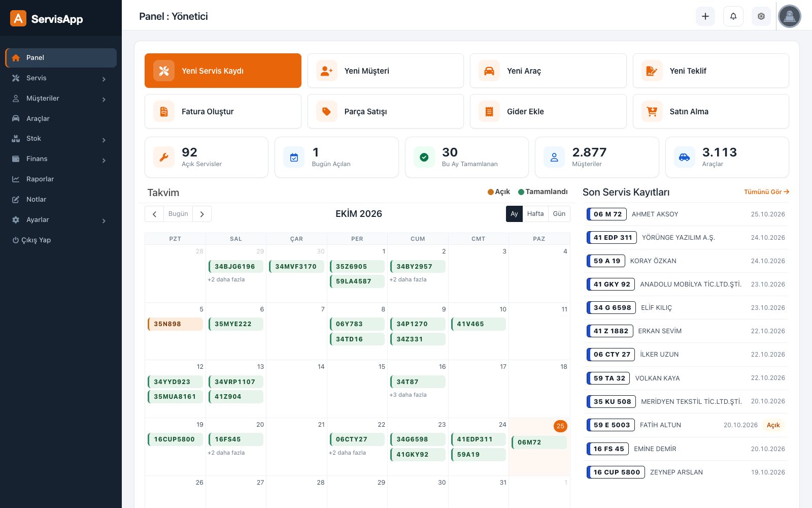Show '+3 daha fazla' events on day 16
812x508 pixels.
408,395
